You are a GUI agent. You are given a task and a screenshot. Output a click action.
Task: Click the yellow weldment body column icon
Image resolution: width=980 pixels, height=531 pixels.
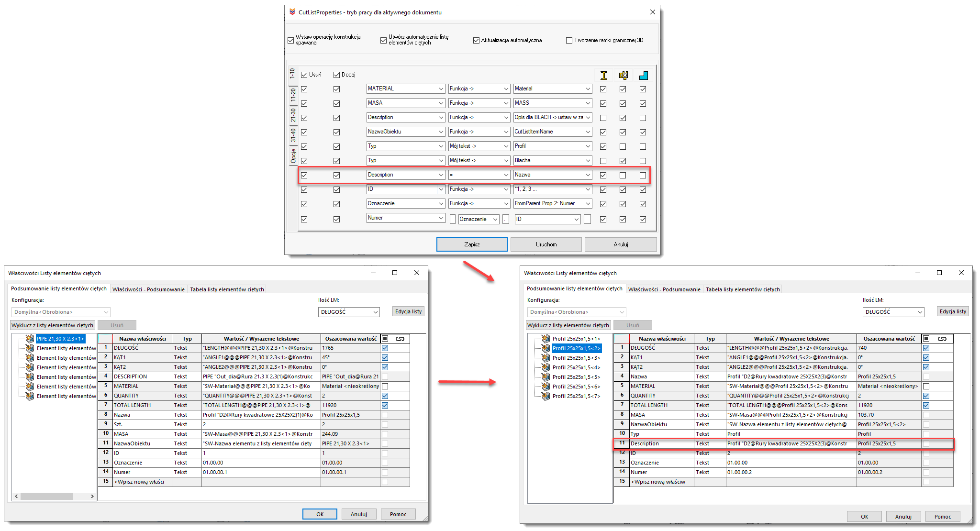point(623,75)
